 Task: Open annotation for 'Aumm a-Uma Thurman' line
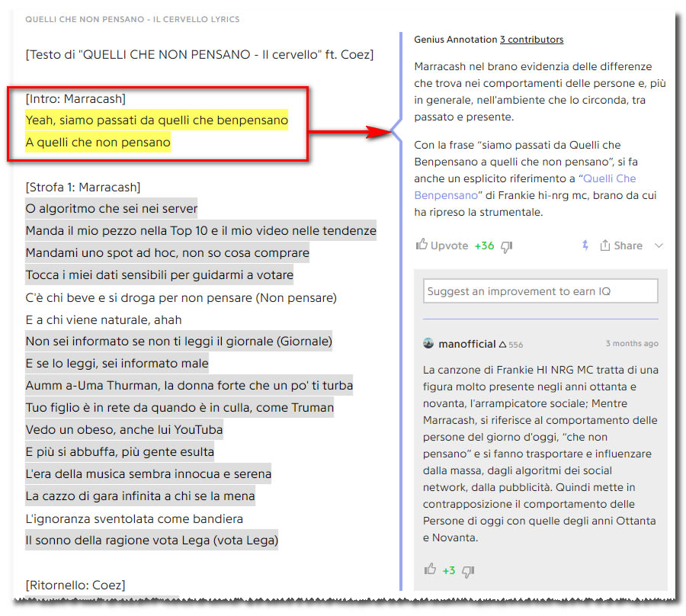[189, 386]
